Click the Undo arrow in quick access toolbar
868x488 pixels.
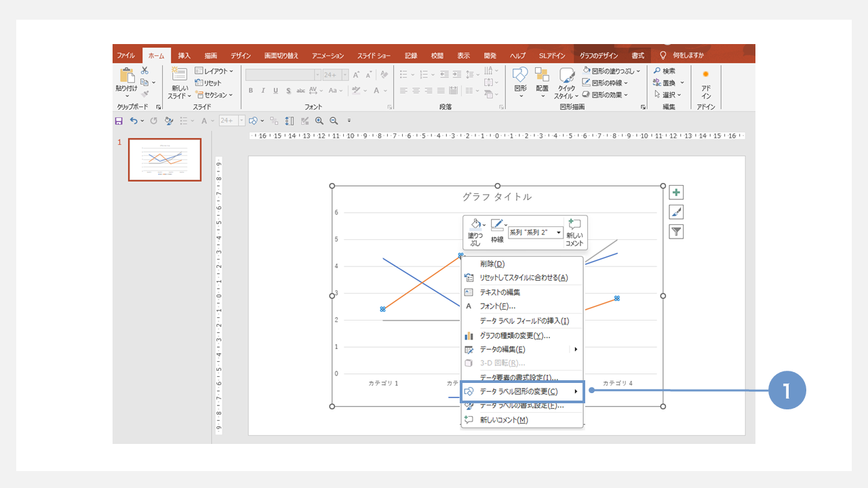tap(134, 121)
